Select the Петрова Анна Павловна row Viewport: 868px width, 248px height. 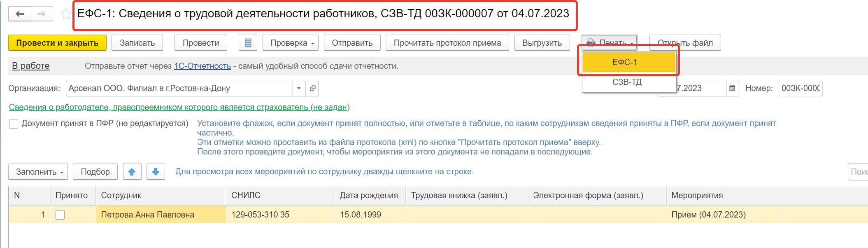tap(148, 215)
